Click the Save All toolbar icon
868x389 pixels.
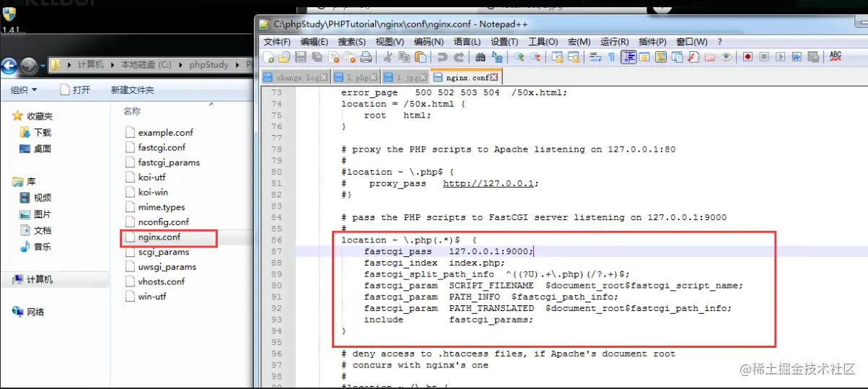317,57
